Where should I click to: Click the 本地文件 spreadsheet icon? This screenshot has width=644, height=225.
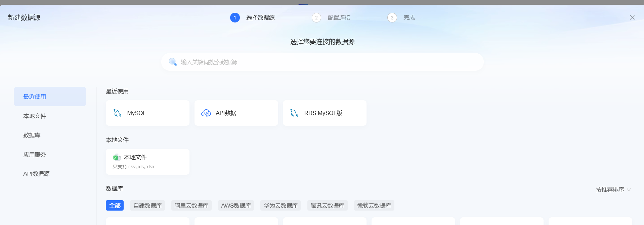(x=117, y=157)
